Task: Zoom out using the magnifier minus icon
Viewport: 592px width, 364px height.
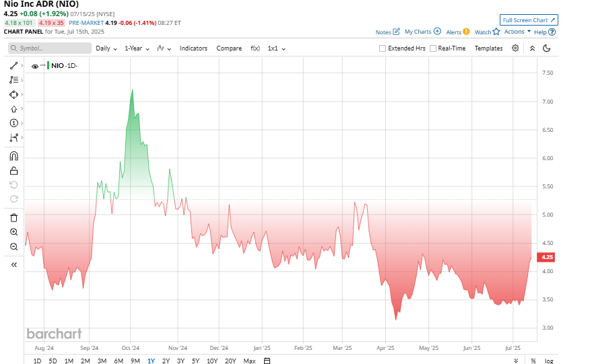Action: [x=13, y=247]
